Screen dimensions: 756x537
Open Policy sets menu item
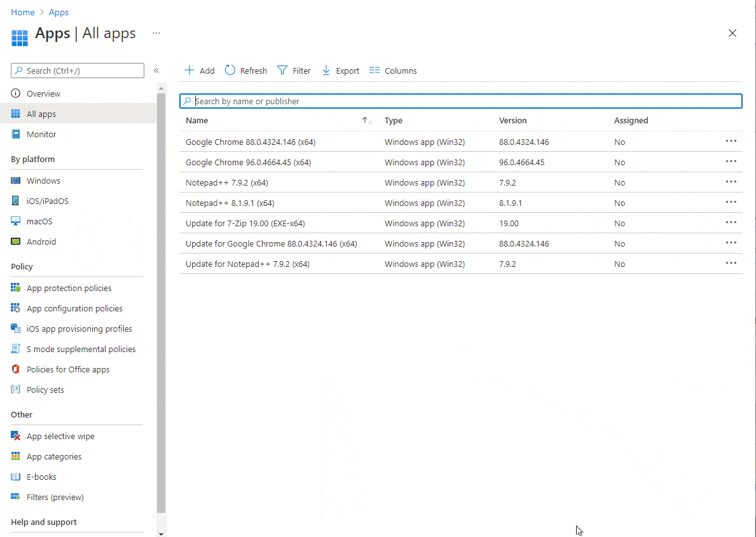pyautogui.click(x=45, y=390)
